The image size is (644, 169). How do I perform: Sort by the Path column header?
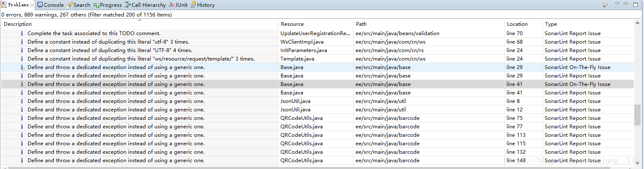[x=429, y=24]
